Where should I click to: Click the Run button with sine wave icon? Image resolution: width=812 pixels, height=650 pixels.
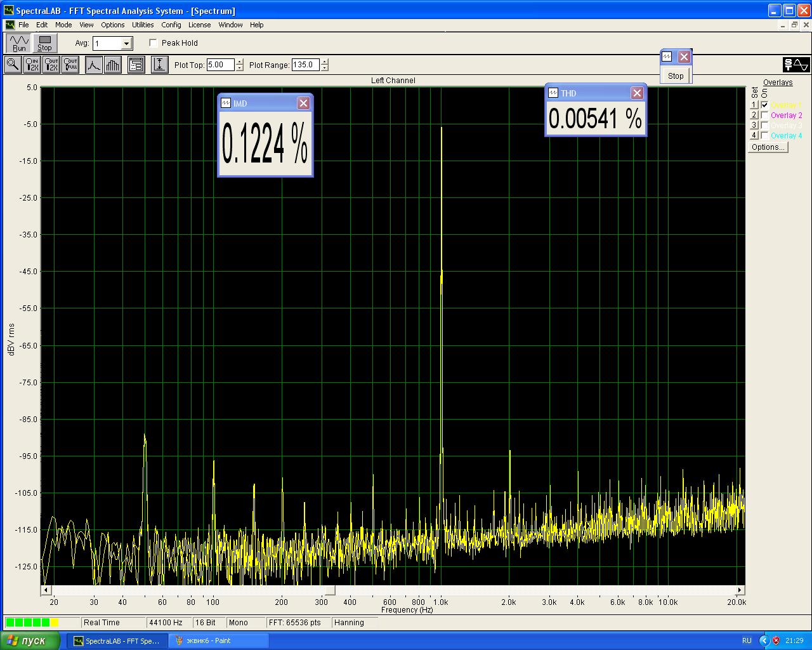coord(19,43)
